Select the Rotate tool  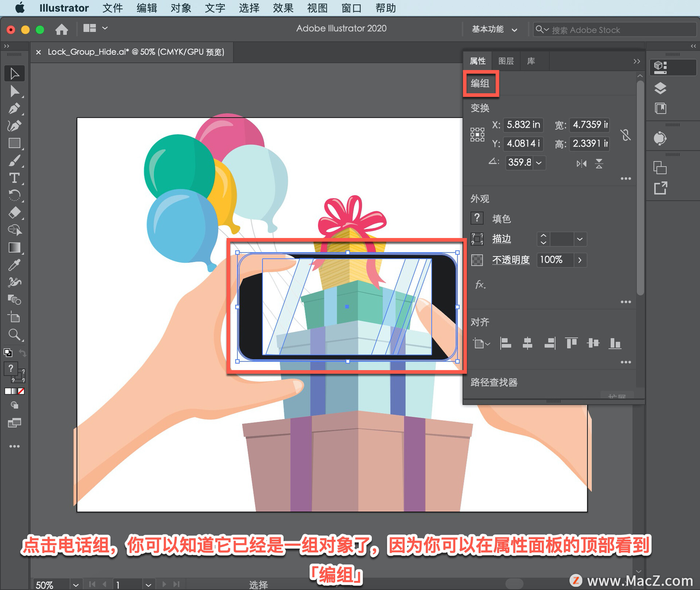15,195
